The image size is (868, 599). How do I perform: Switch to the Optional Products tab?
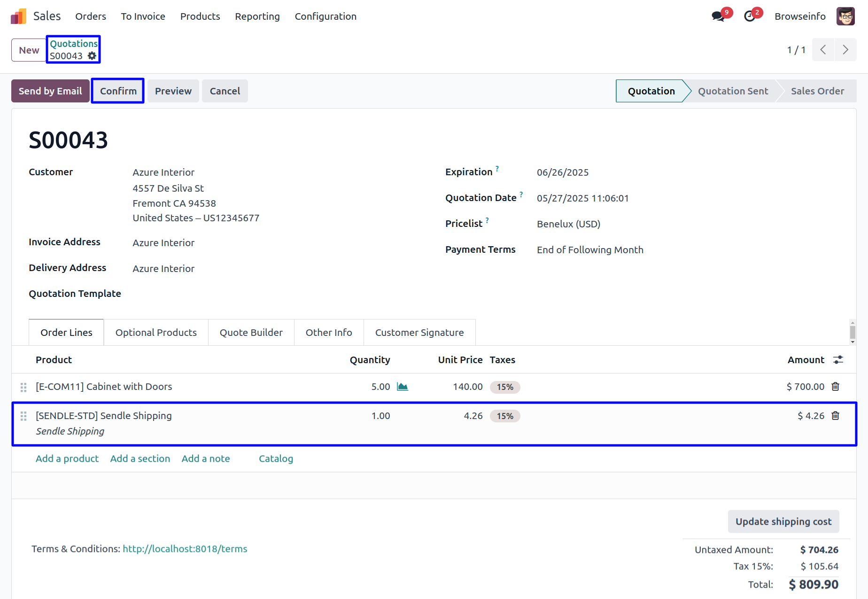[x=156, y=333]
